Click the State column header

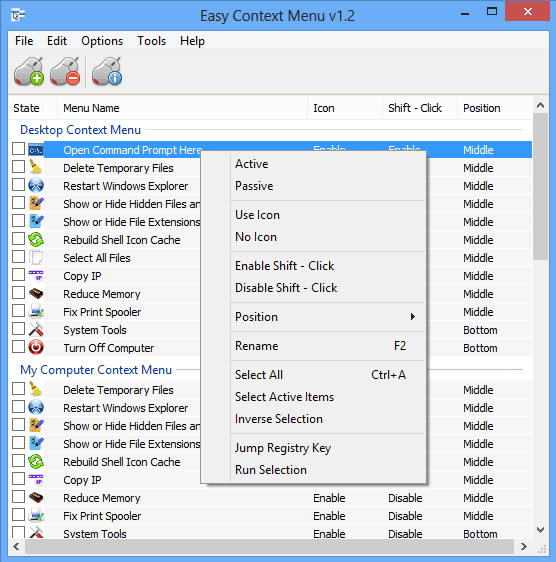[x=33, y=108]
